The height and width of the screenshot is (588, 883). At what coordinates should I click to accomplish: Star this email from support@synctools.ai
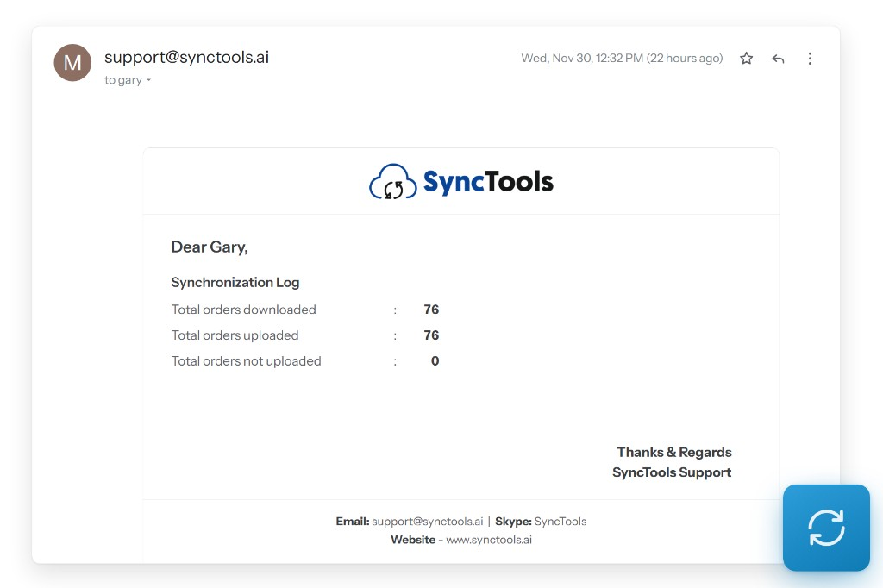(x=746, y=58)
